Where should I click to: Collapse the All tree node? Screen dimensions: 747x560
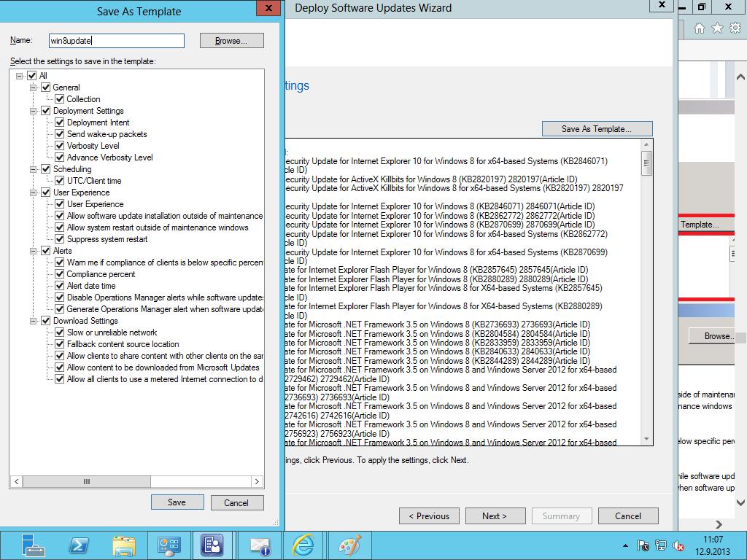point(20,76)
